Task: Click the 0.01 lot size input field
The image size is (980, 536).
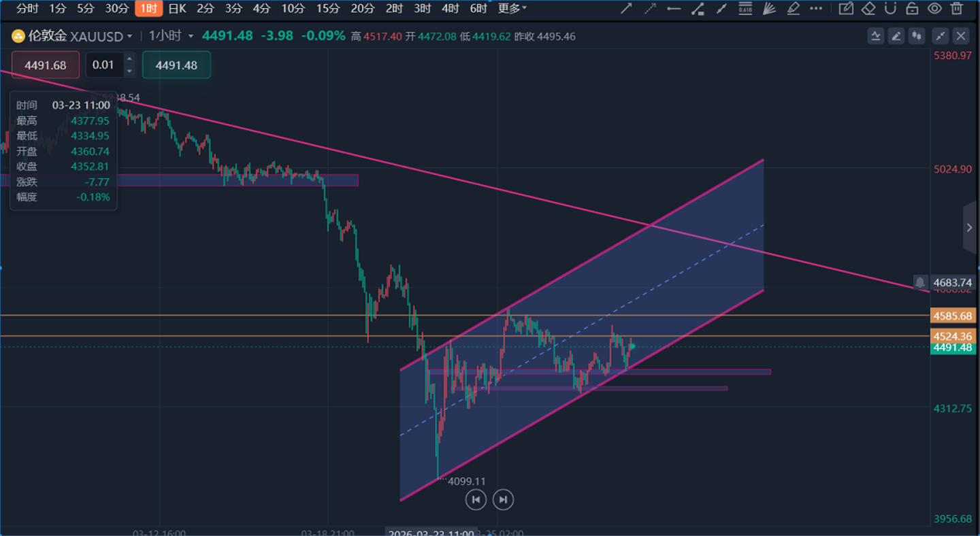Action: point(104,65)
